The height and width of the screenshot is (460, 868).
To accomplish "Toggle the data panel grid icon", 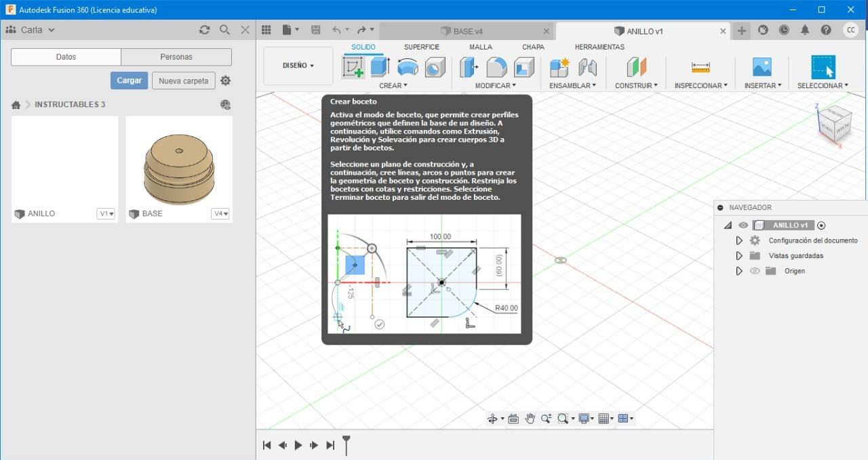I will click(x=266, y=30).
